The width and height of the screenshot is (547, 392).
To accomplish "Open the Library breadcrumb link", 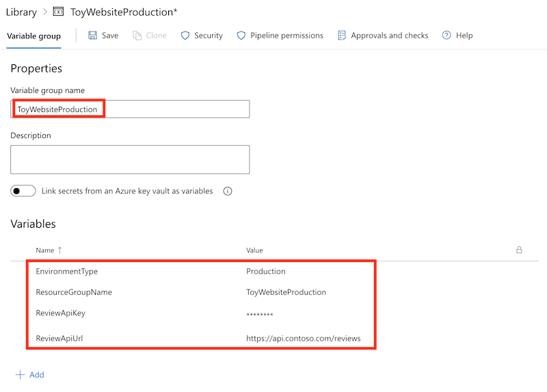I will [21, 12].
